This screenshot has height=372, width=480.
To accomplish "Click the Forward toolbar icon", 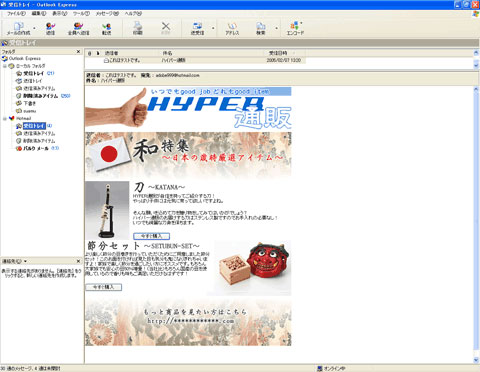I will click(106, 28).
